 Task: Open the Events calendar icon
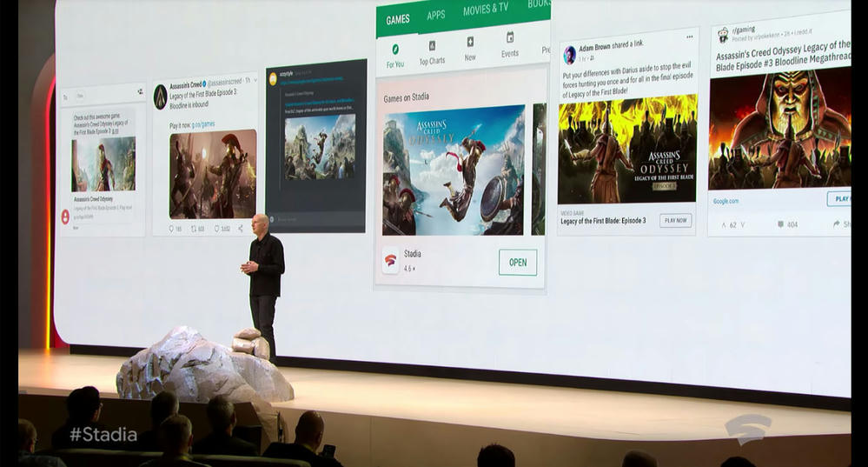(x=510, y=37)
